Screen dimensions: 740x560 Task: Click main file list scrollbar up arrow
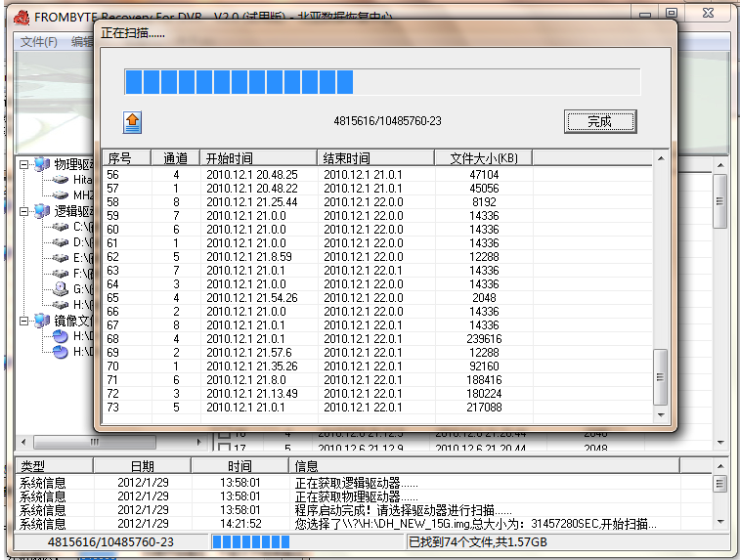[x=720, y=165]
